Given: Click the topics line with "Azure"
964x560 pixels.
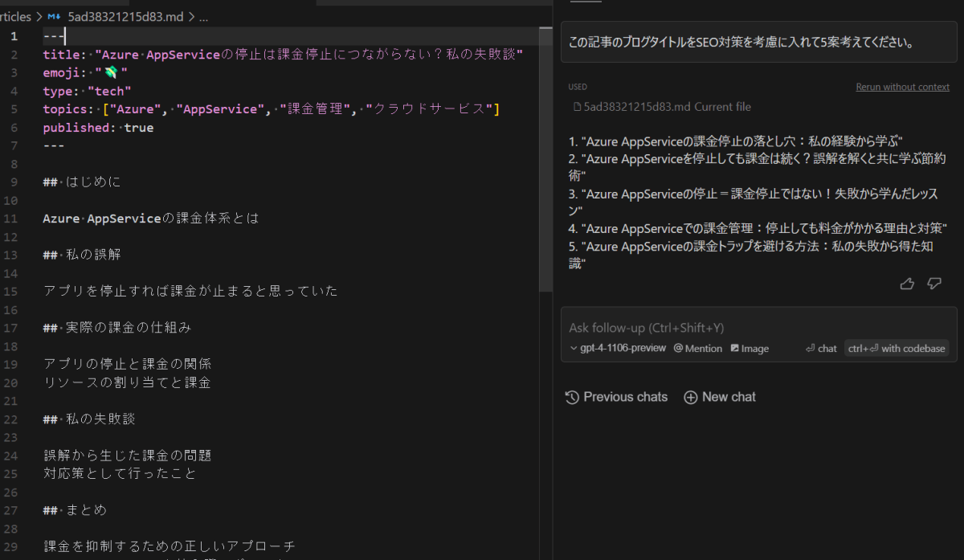Looking at the screenshot, I should 272,109.
